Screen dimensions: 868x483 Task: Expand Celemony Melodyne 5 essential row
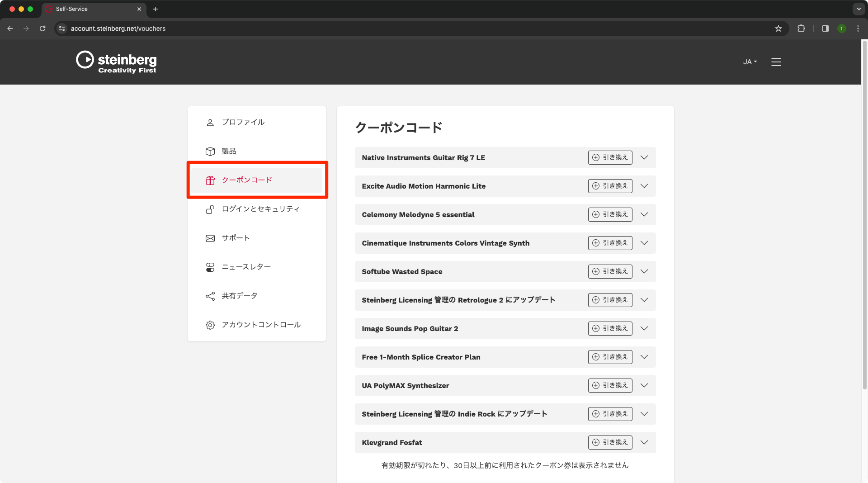click(644, 214)
